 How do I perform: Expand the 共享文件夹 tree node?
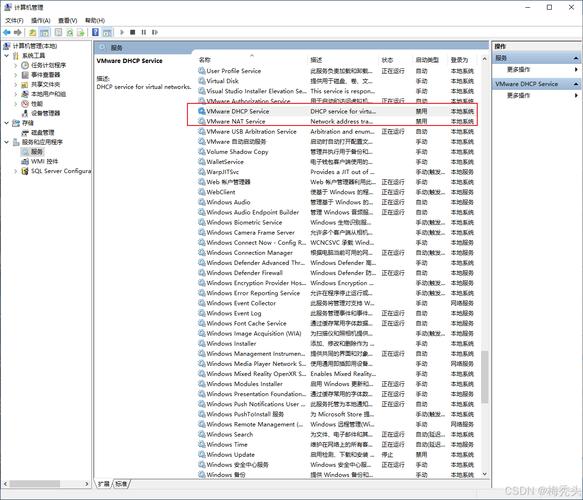pos(16,84)
